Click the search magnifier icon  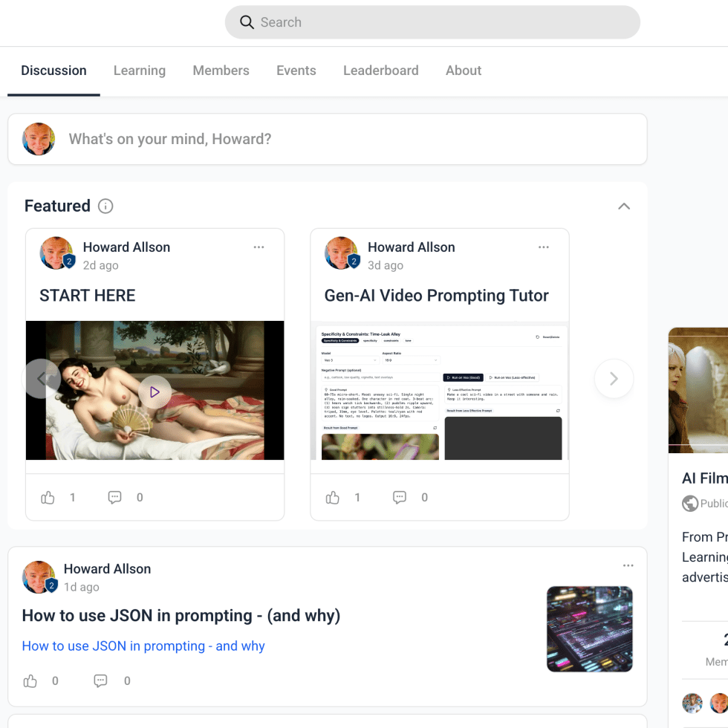point(247,22)
